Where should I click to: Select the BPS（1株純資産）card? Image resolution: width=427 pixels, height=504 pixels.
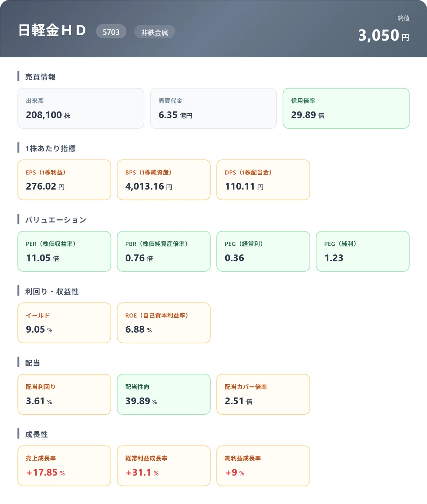tap(164, 180)
